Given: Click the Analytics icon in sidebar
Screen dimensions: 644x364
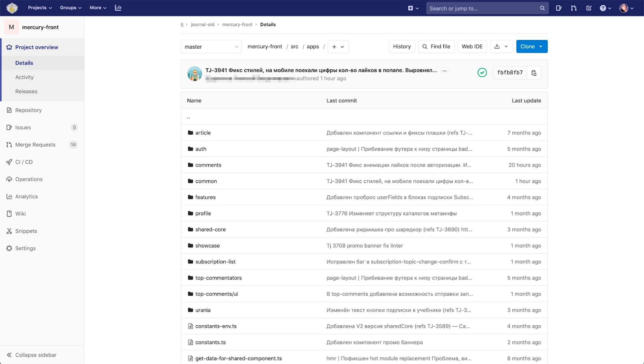Looking at the screenshot, I should [9, 196].
